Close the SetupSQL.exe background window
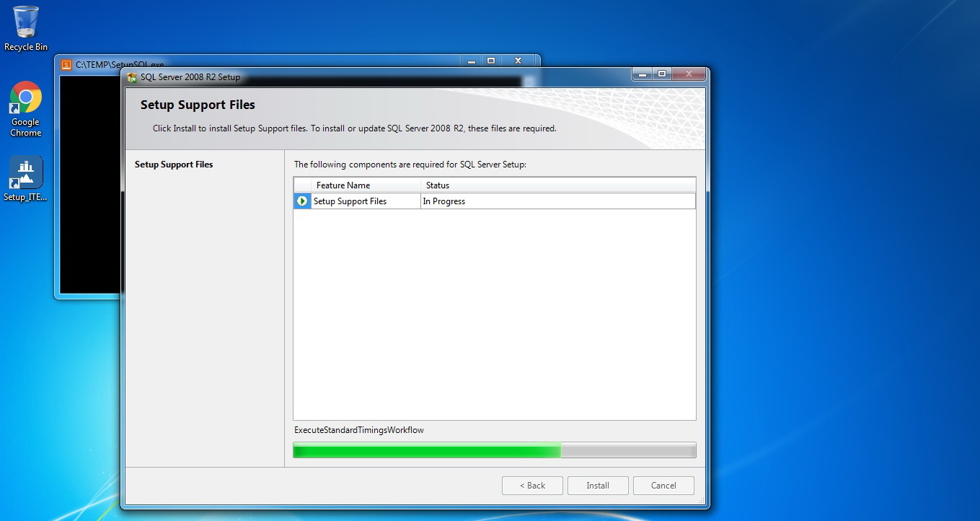The image size is (980, 521). [518, 61]
